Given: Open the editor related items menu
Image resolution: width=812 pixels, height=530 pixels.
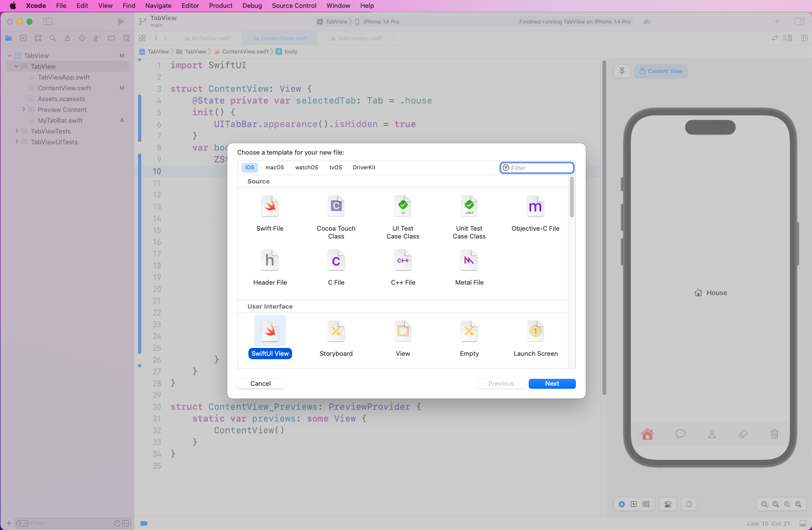Looking at the screenshot, I should click(x=142, y=38).
